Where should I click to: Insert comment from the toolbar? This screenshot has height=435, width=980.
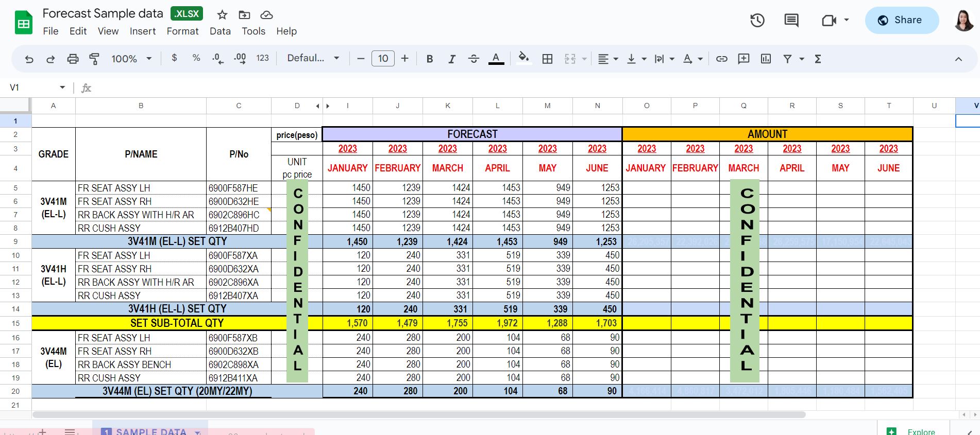click(744, 59)
